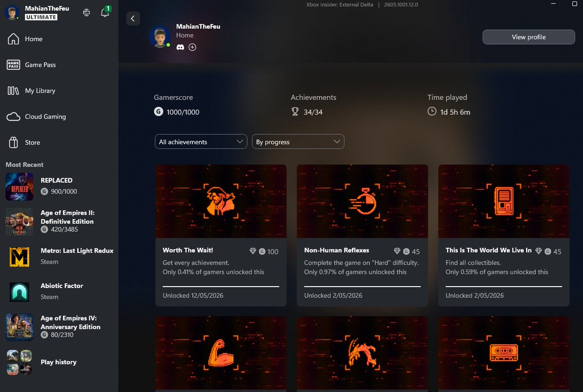The height and width of the screenshot is (392, 583).
Task: Click the rare diamond icon on Non-Human Reflexes
Action: click(397, 251)
